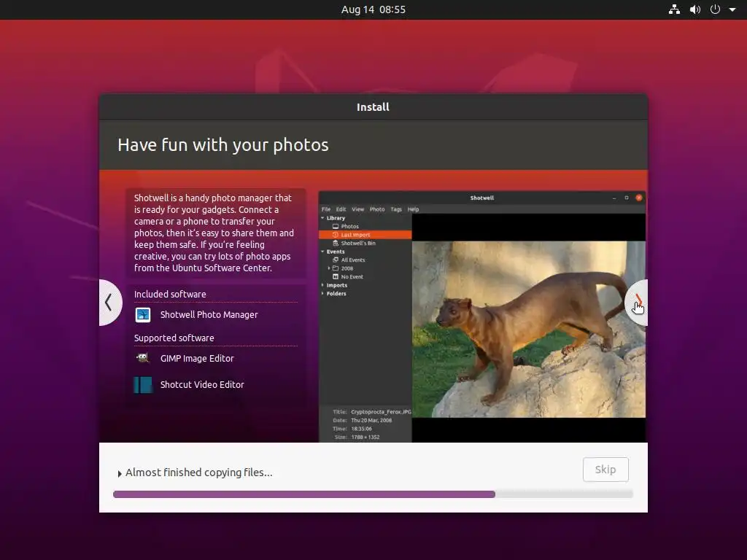Open the Photo menu in the Shotwell window
Image resolution: width=747 pixels, height=560 pixels.
[x=377, y=209]
